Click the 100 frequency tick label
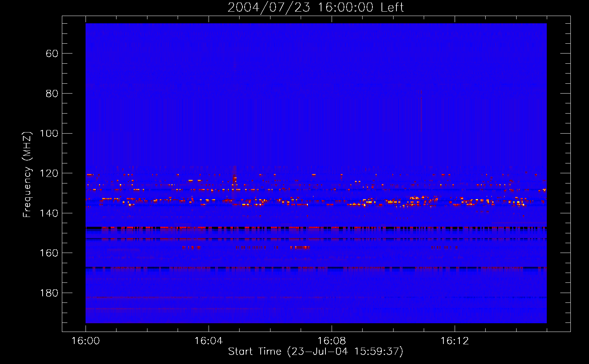The image size is (589, 364). click(49, 133)
